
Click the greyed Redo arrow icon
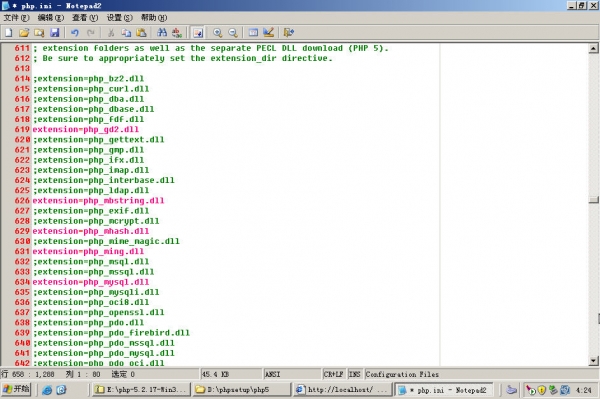click(x=91, y=33)
